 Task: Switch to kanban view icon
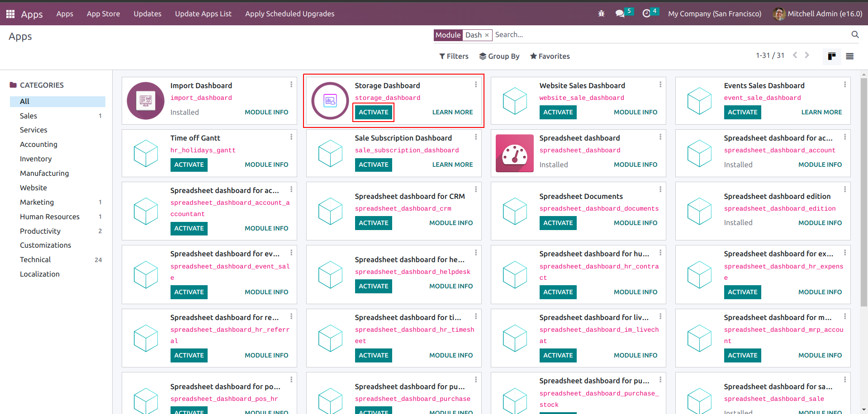tap(831, 56)
